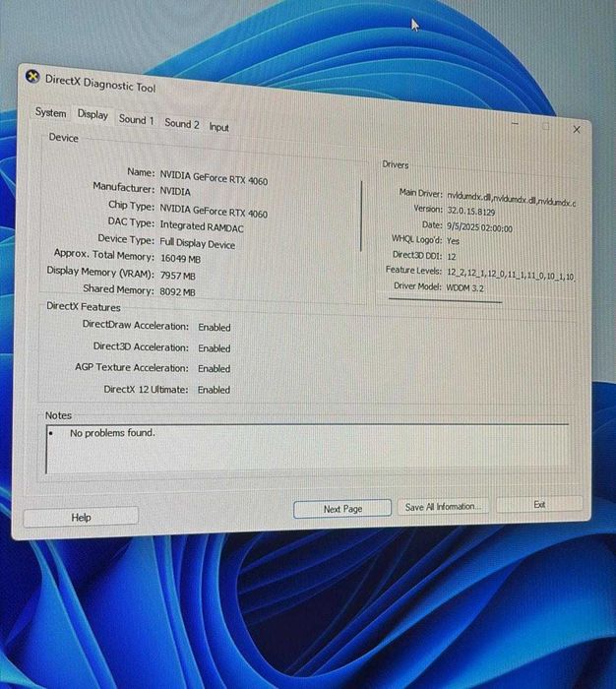616x689 pixels.
Task: Click the 'Feature Levels:' label
Action: click(413, 271)
